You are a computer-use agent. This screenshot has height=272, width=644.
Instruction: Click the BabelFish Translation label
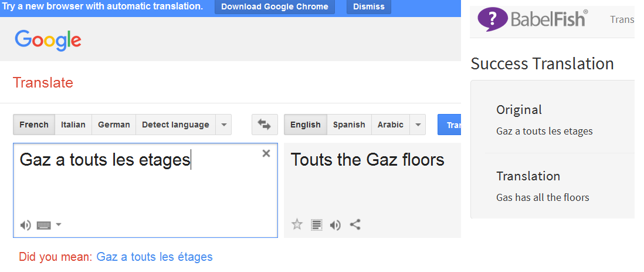click(528, 176)
